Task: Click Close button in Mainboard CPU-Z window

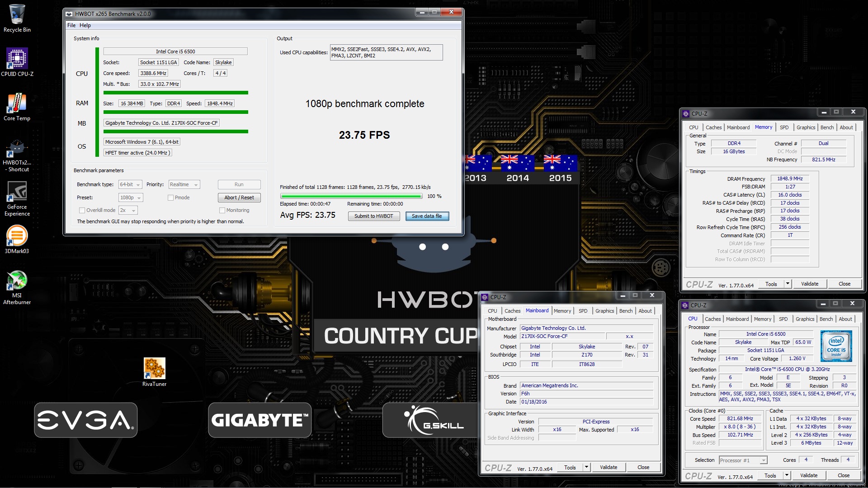Action: click(643, 467)
